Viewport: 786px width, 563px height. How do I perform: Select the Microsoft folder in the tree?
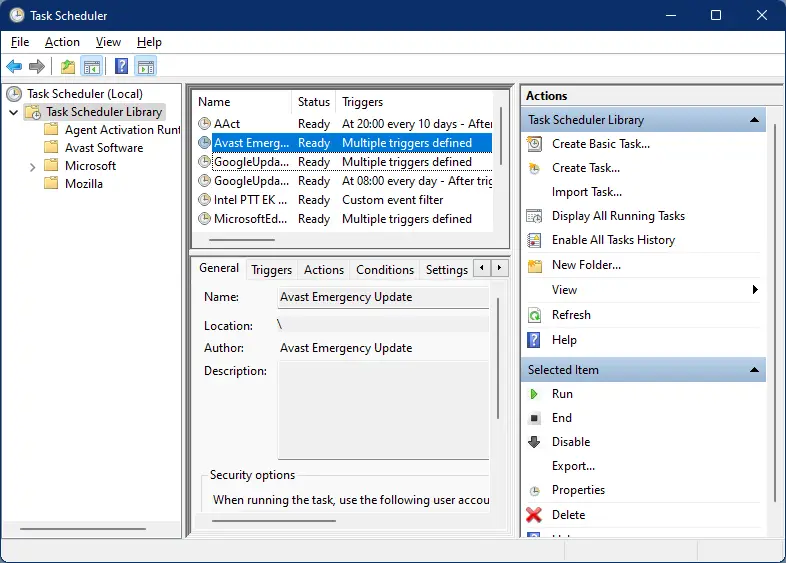pyautogui.click(x=90, y=166)
